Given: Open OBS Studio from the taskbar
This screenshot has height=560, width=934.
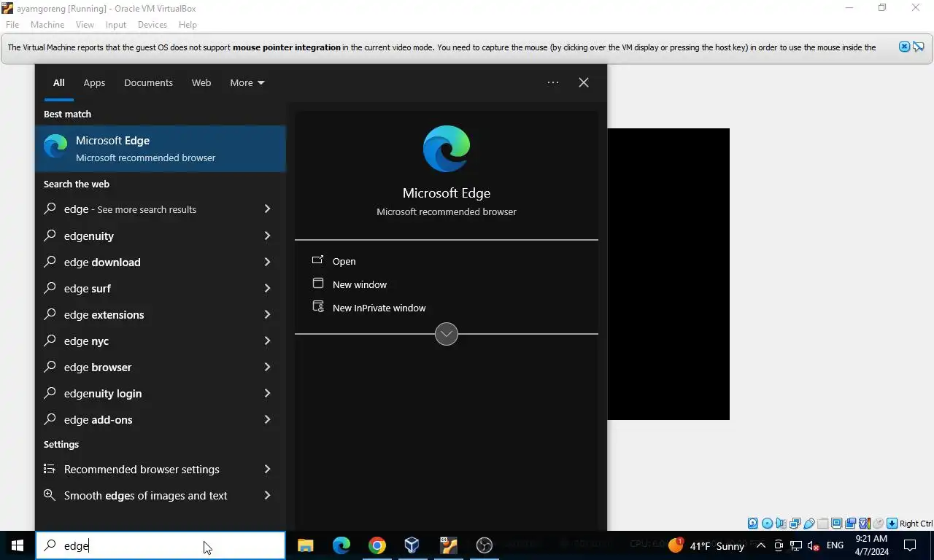Looking at the screenshot, I should (484, 545).
